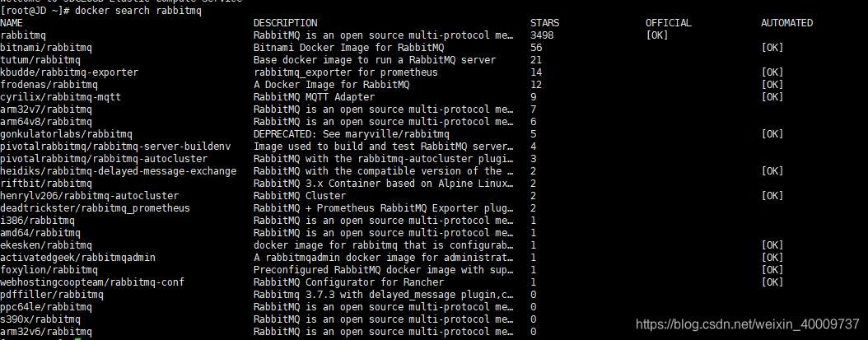The image size is (868, 340).
Task: Click 'RabbitMQ Configurator for Rancher' description
Action: click(348, 282)
